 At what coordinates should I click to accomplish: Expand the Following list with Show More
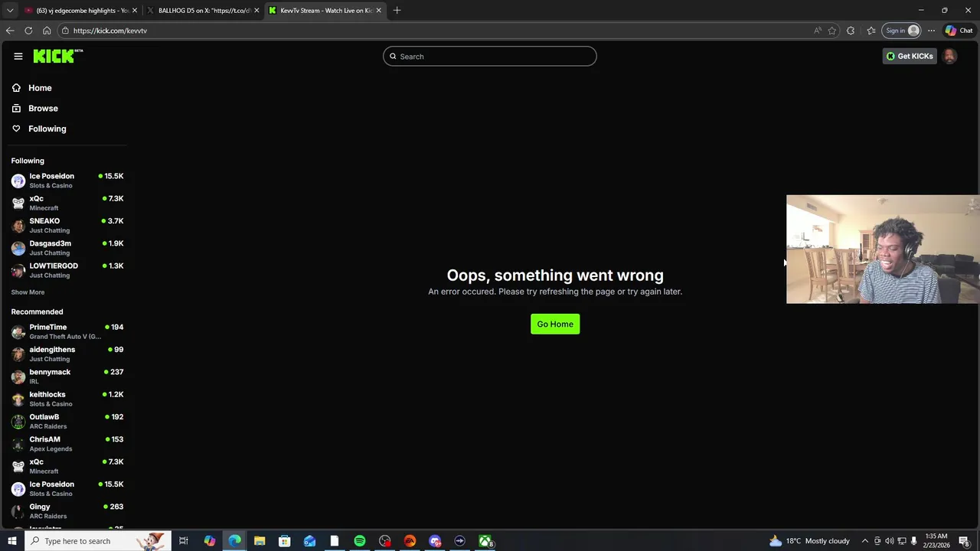coord(28,292)
